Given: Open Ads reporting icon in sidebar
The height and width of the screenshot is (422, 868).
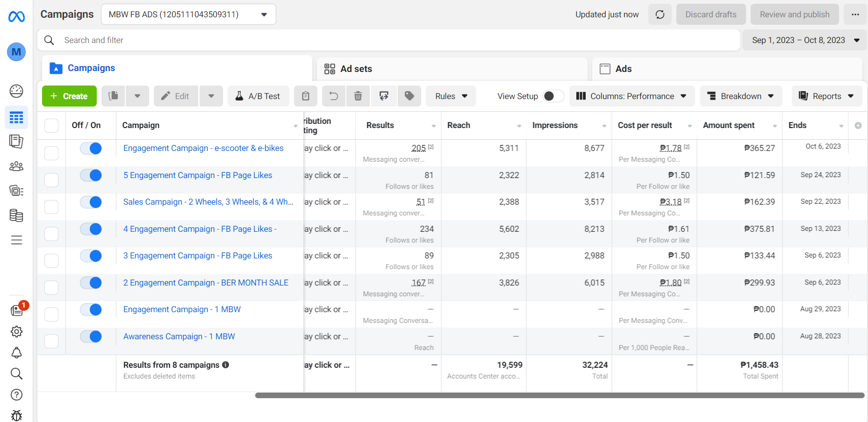Looking at the screenshot, I should [x=16, y=141].
